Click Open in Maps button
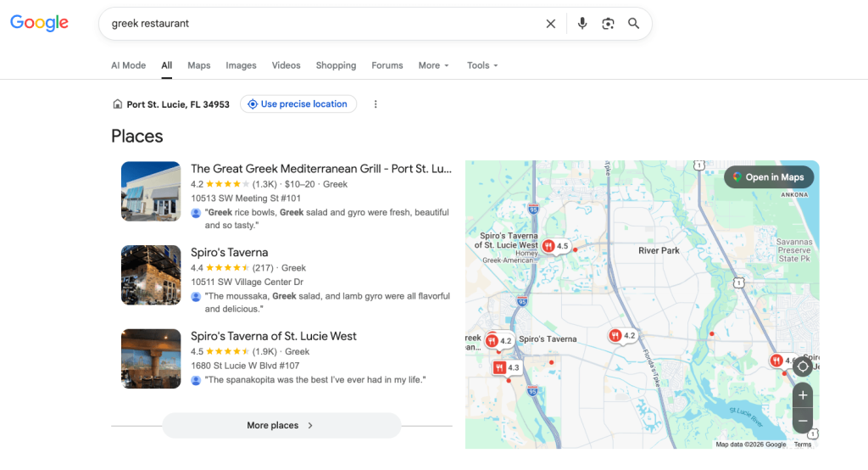The width and height of the screenshot is (868, 470). click(768, 177)
